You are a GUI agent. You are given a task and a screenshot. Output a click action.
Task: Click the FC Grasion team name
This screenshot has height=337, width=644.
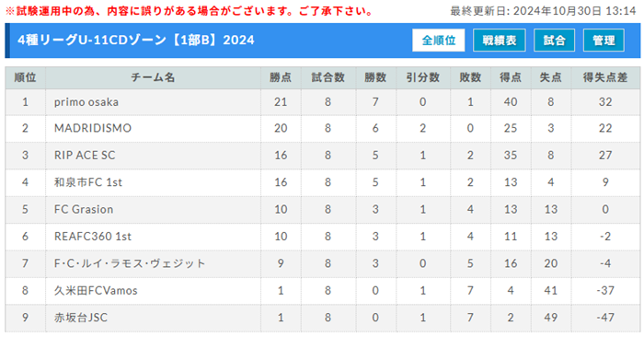[x=84, y=209]
